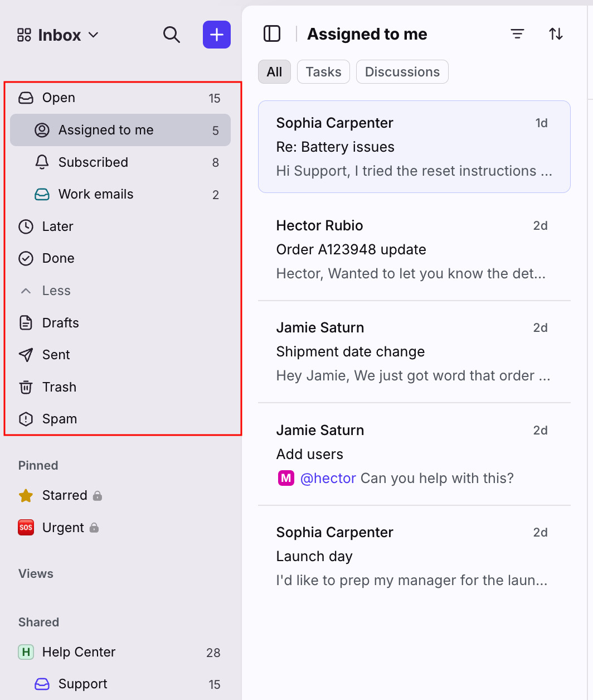
Task: Open Hector Rubio's Order A123948 update
Action: (414, 249)
